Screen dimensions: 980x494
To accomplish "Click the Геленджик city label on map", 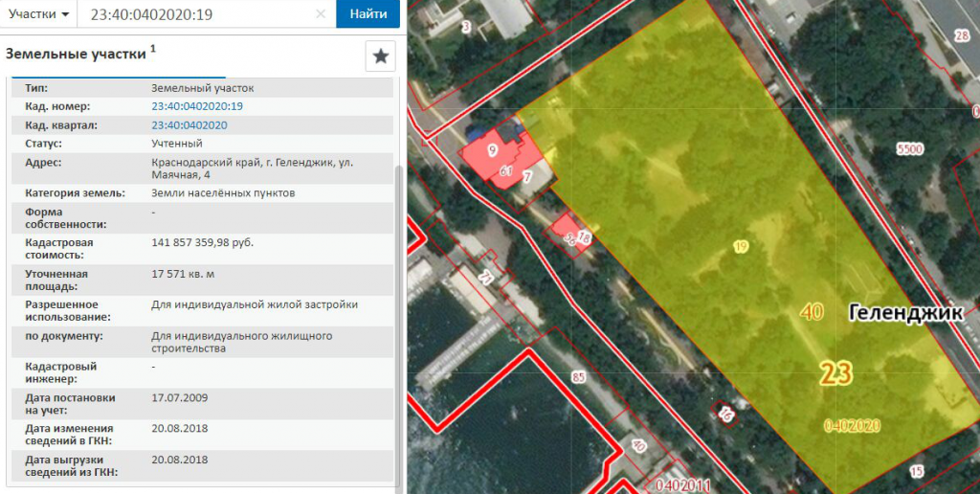I will pyautogui.click(x=903, y=312).
